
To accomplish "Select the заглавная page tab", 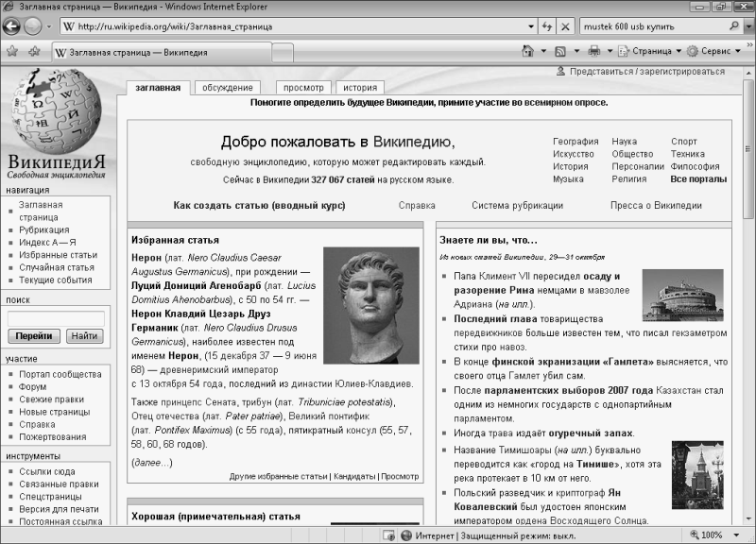I will 158,88.
